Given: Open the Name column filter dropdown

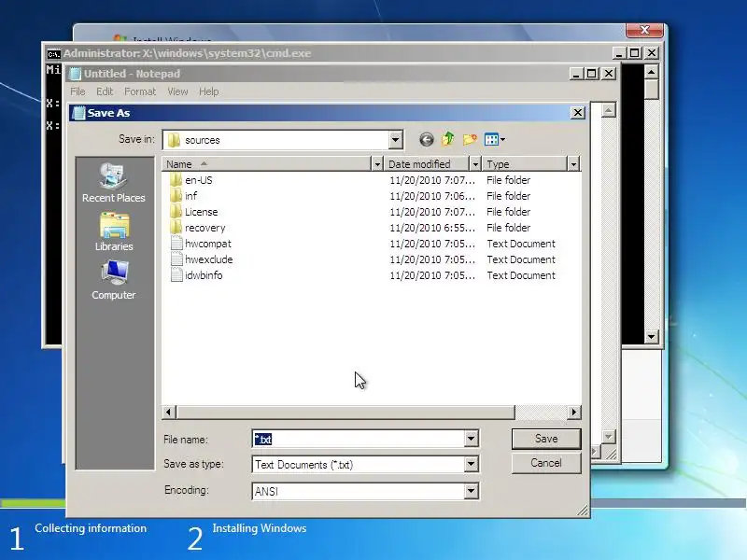Looking at the screenshot, I should coord(377,164).
